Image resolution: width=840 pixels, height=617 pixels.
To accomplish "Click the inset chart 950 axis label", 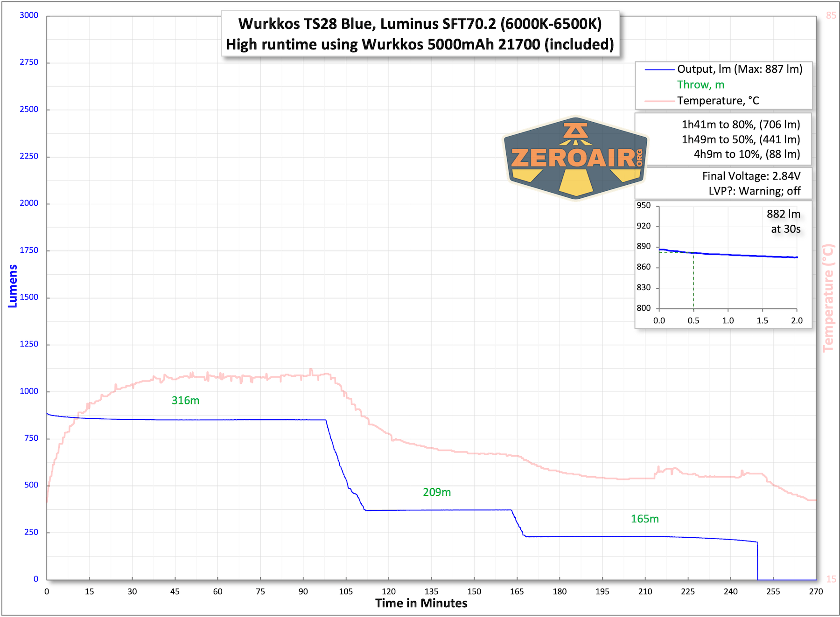I will [644, 206].
